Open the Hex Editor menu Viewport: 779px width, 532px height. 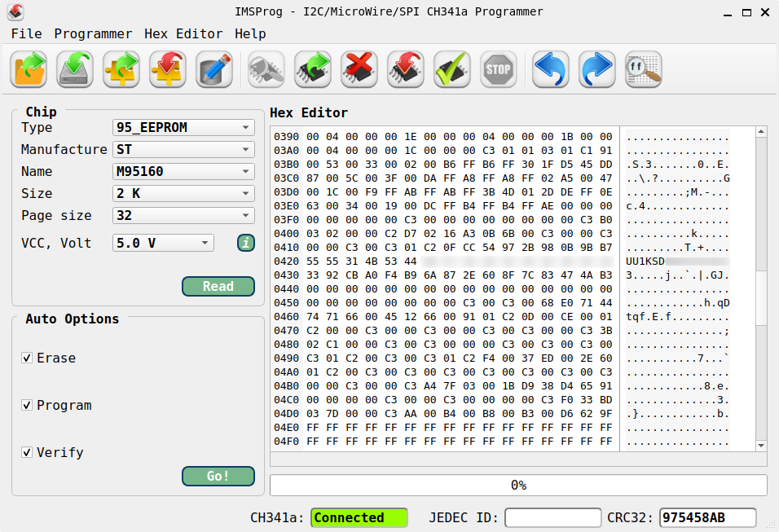point(183,33)
